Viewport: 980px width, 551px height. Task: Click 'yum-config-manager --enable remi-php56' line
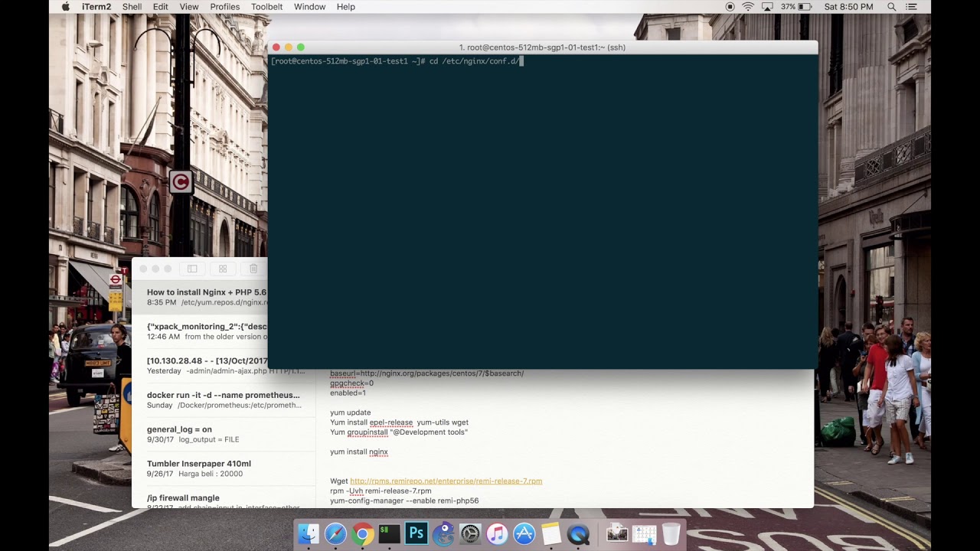pyautogui.click(x=404, y=501)
